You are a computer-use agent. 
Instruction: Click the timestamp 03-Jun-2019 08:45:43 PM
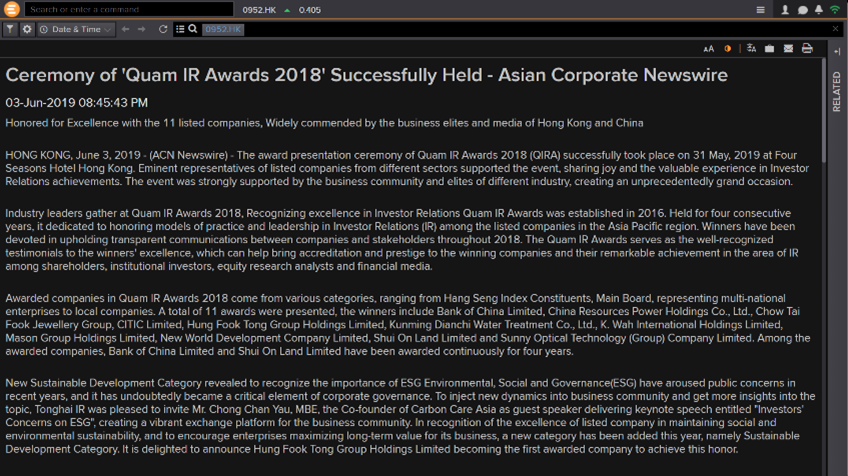(x=76, y=103)
